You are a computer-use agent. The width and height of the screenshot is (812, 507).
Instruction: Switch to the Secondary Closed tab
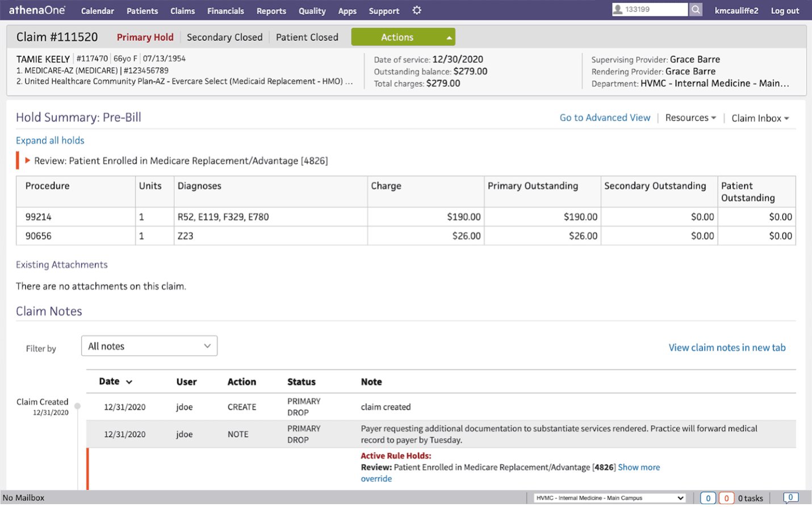224,37
